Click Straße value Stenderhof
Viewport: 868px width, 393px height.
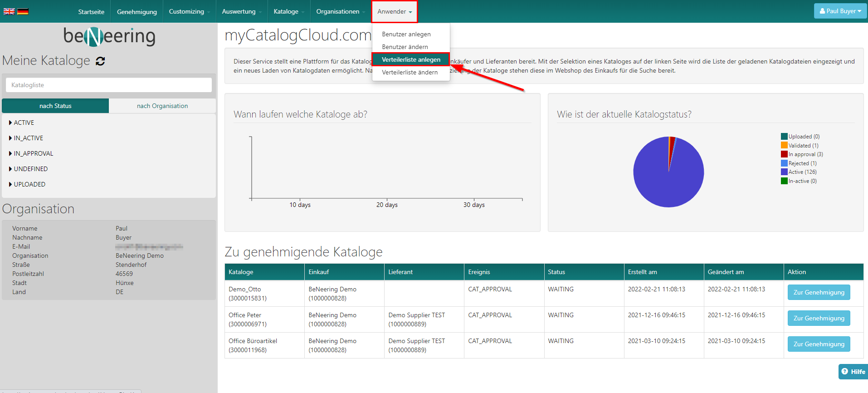tap(131, 265)
